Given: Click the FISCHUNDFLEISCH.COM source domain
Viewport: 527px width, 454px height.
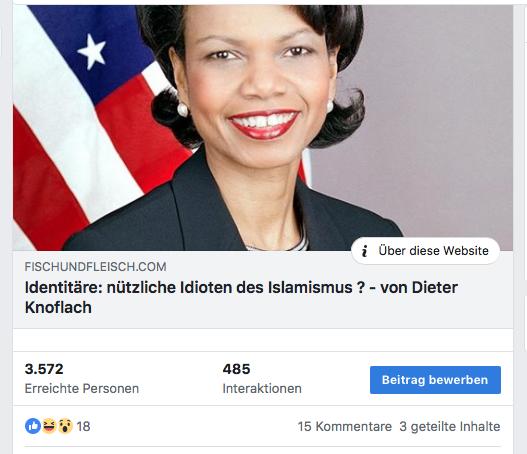Looking at the screenshot, I should click(x=95, y=267).
